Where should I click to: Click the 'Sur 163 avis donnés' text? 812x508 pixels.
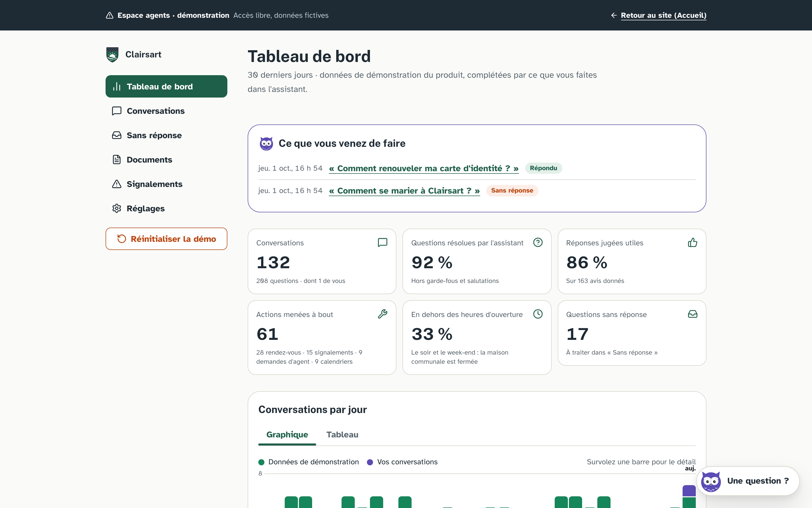595,281
